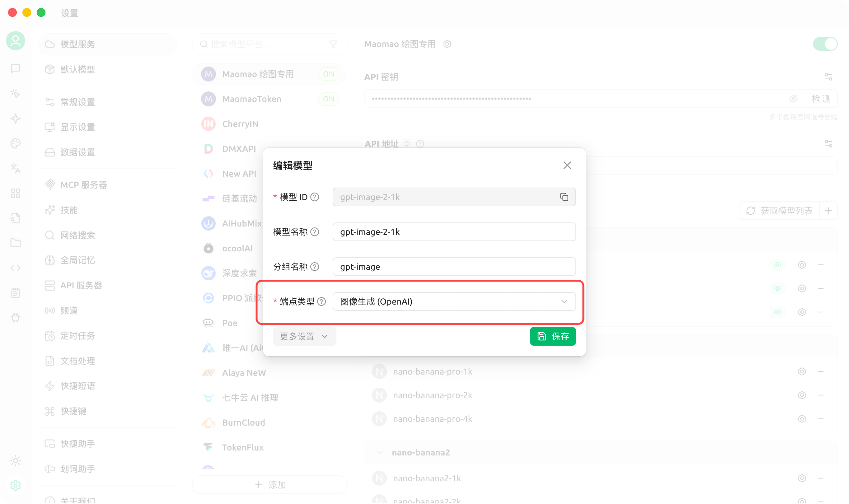Screen dimensions: 849x504
Task: Open the 全局记忆 settings section
Action: pyautogui.click(x=107, y=260)
